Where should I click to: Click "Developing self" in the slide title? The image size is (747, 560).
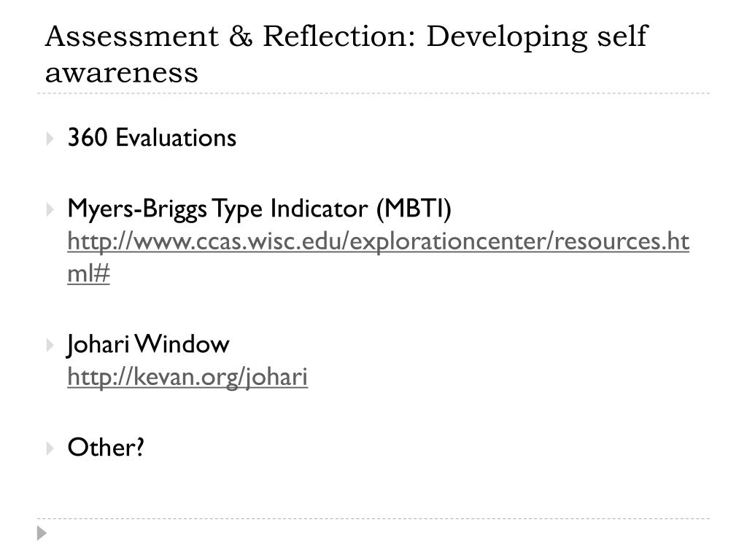tap(537, 37)
